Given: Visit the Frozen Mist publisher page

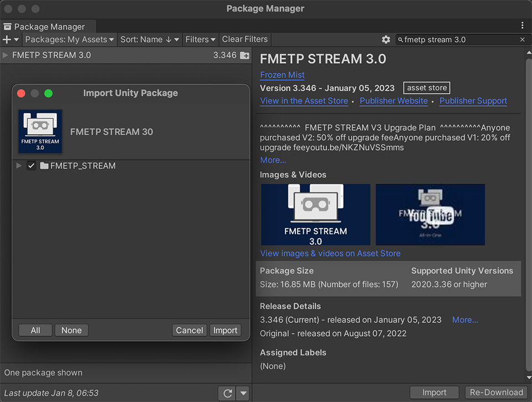Looking at the screenshot, I should point(282,75).
